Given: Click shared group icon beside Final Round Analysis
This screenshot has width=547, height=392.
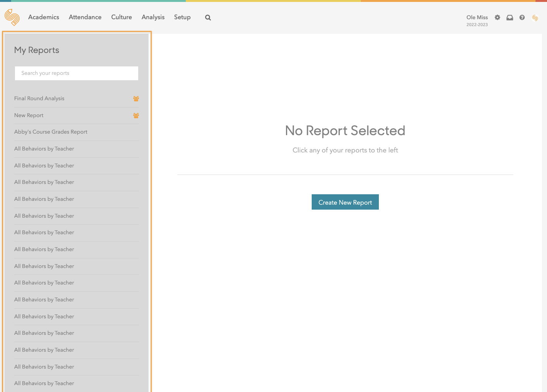Looking at the screenshot, I should [x=136, y=99].
